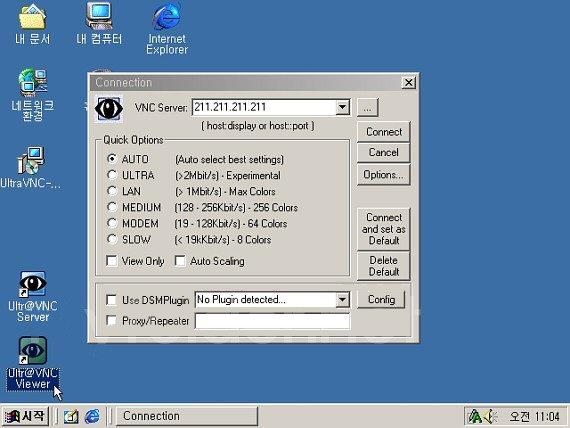Click the show desktop quick launch icon
This screenshot has width=570, height=428.
71,416
